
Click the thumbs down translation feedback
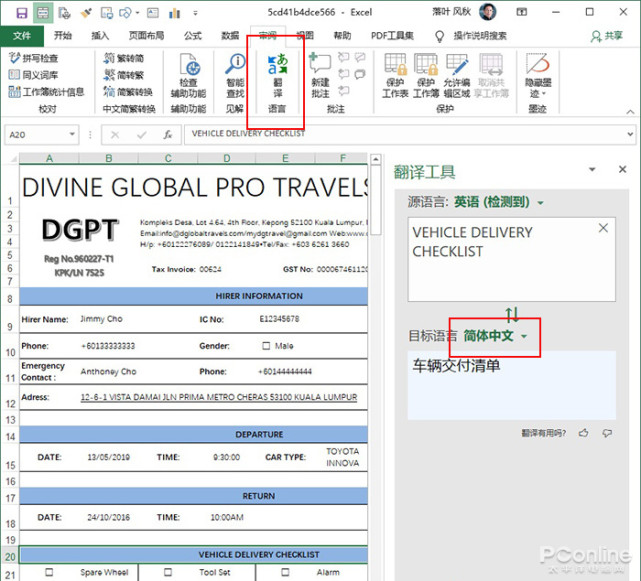(x=607, y=433)
